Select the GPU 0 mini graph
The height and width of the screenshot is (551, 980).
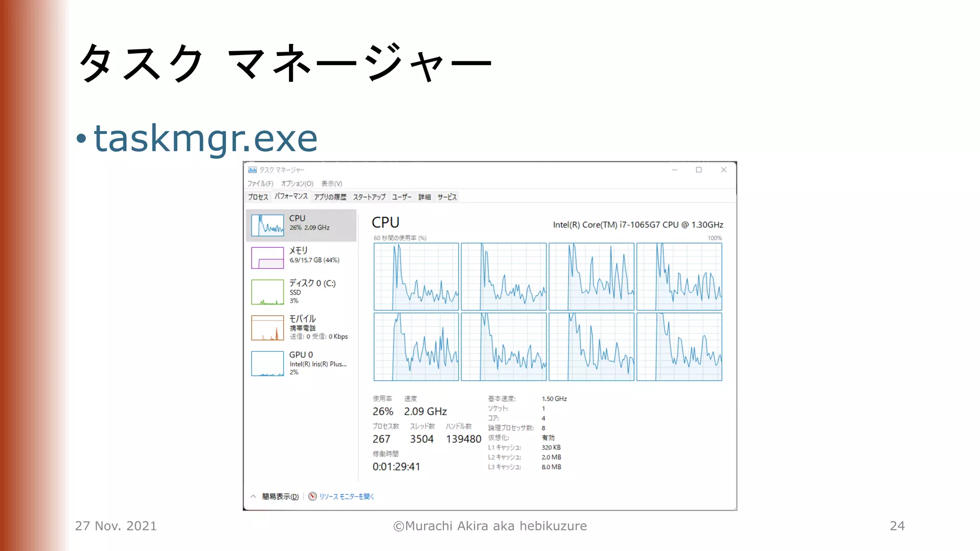267,364
